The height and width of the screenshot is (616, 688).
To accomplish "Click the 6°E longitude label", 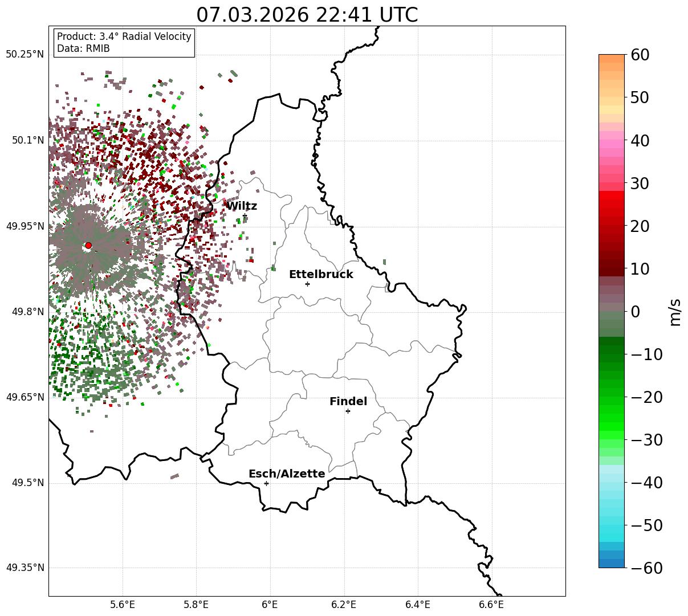I will [x=270, y=605].
